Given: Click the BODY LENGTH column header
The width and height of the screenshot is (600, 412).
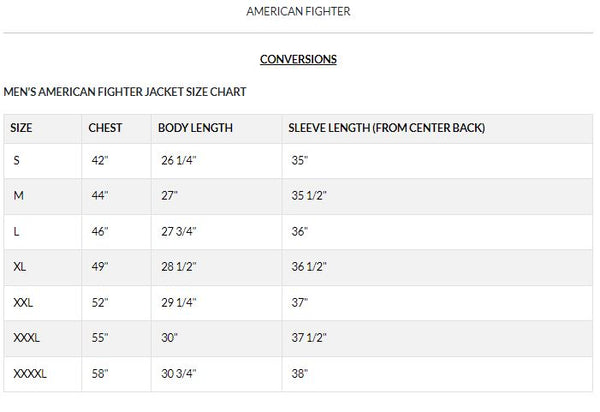Looking at the screenshot, I should tap(195, 128).
